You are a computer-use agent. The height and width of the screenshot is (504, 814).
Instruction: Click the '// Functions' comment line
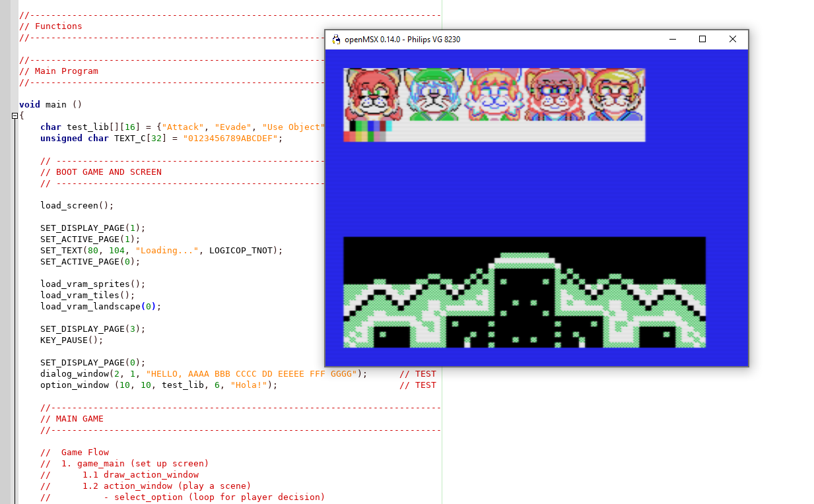tap(51, 26)
